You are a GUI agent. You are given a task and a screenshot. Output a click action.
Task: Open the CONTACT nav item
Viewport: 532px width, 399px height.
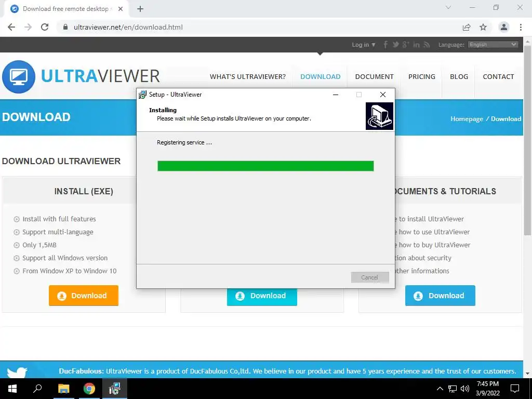pyautogui.click(x=498, y=77)
